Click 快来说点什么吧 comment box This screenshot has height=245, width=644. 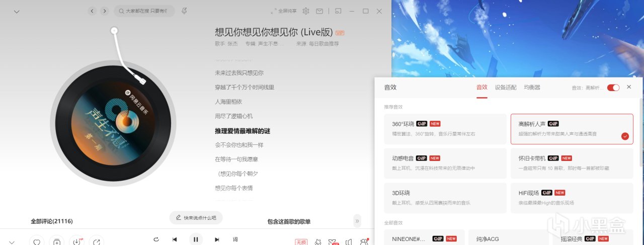(196, 218)
